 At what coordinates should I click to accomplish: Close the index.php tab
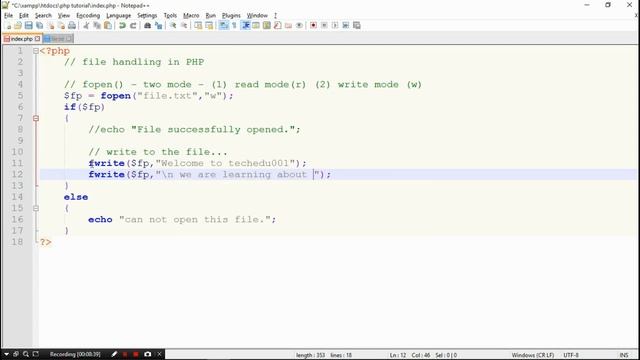coord(38,39)
